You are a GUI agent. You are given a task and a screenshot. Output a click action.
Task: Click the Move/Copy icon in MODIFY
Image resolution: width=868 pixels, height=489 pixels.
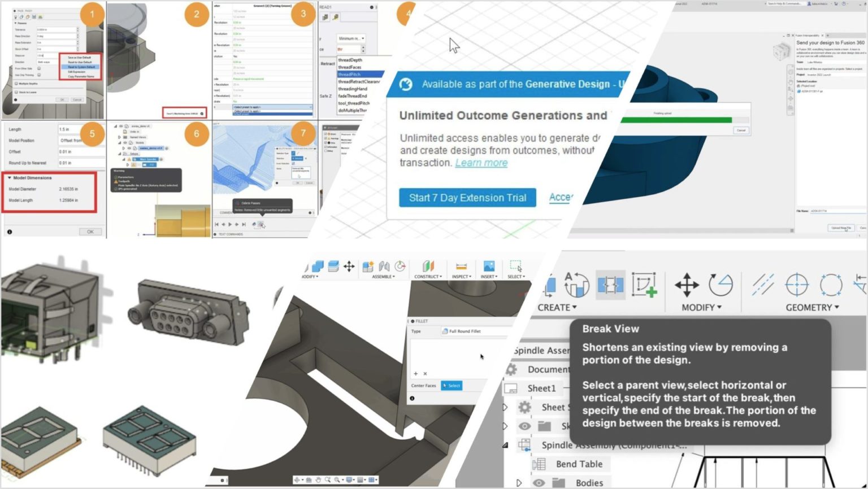349,265
